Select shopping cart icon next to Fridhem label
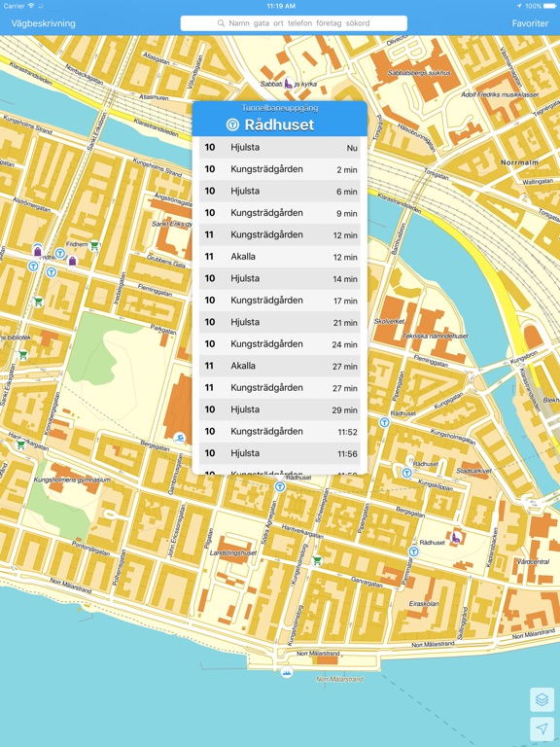This screenshot has width=560, height=747. click(94, 245)
